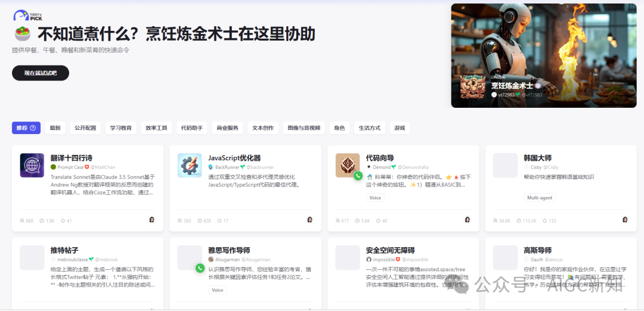Open the 代码向导 title link

tap(380, 158)
